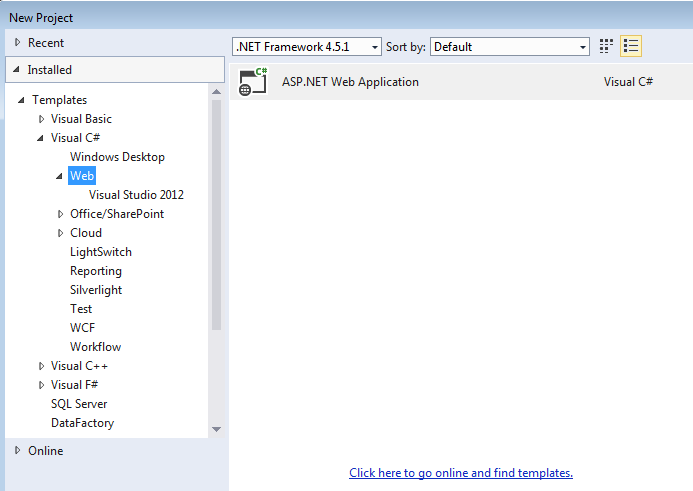Select Visual C++ in templates tree
Viewport: 693px width, 491px height.
coord(79,366)
